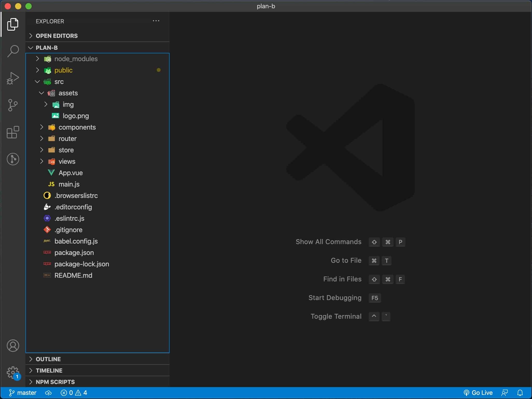
Task: Click Go Live in status bar
Action: click(x=478, y=393)
